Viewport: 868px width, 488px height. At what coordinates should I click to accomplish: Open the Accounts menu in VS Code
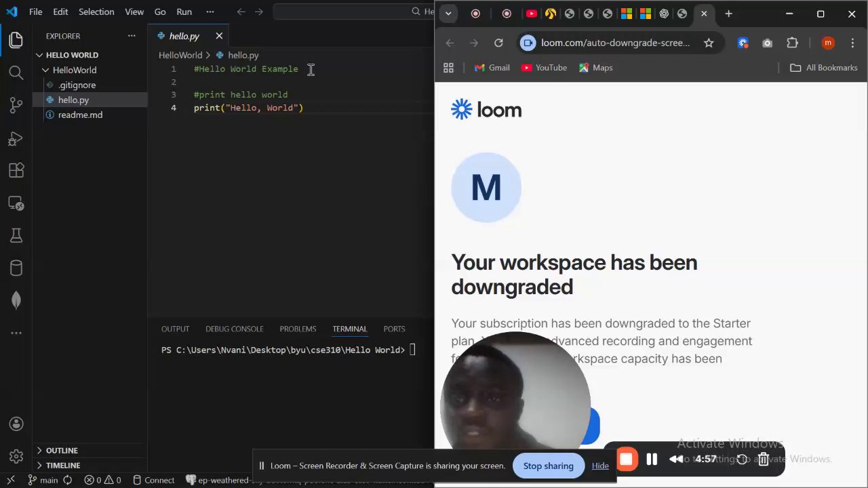(x=16, y=424)
